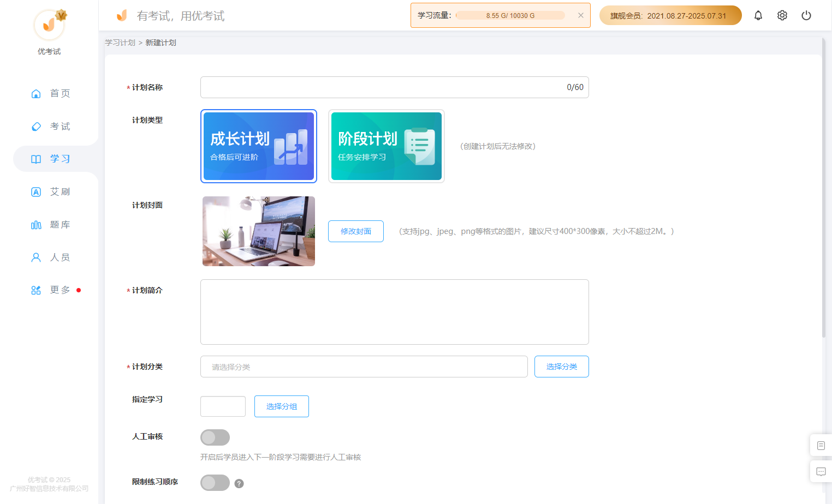Click the (创建计划后无法修改) note text
Image resolution: width=832 pixels, height=504 pixels.
tap(498, 146)
